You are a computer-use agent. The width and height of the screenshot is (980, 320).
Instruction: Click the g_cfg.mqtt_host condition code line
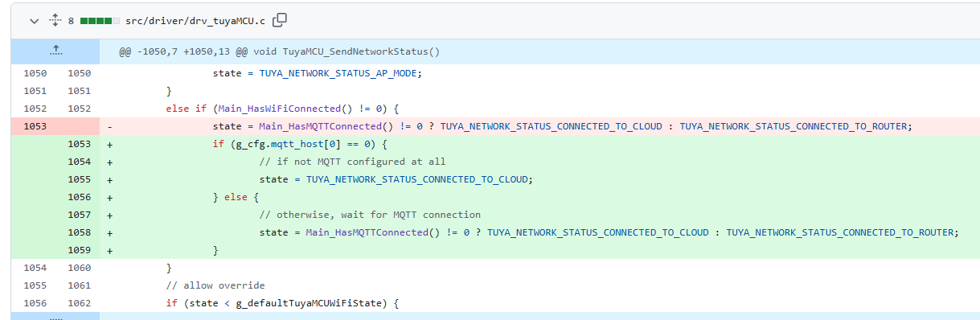[300, 144]
